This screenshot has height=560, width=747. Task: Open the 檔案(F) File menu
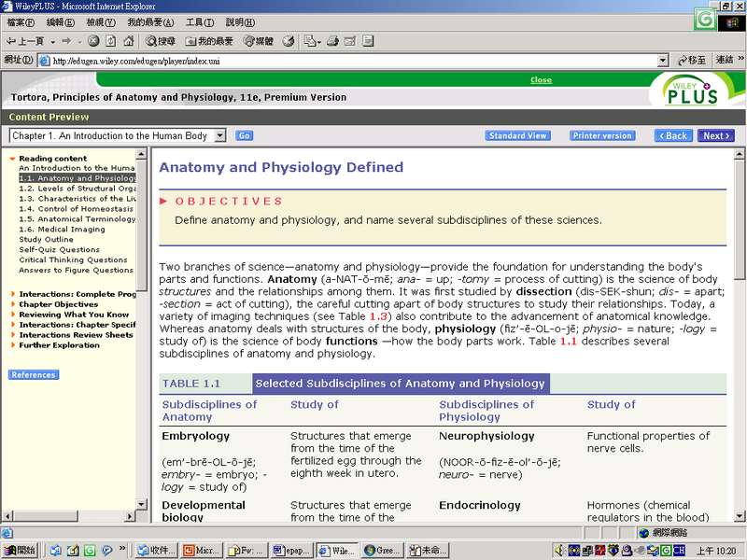pos(21,22)
